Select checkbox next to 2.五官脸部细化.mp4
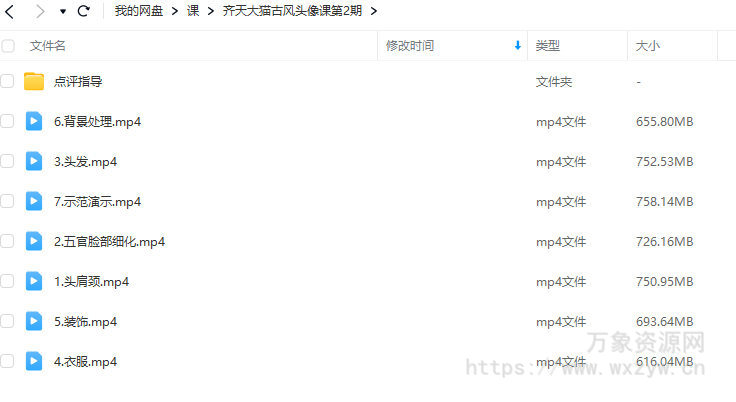Image resolution: width=736 pixels, height=402 pixels. [8, 241]
